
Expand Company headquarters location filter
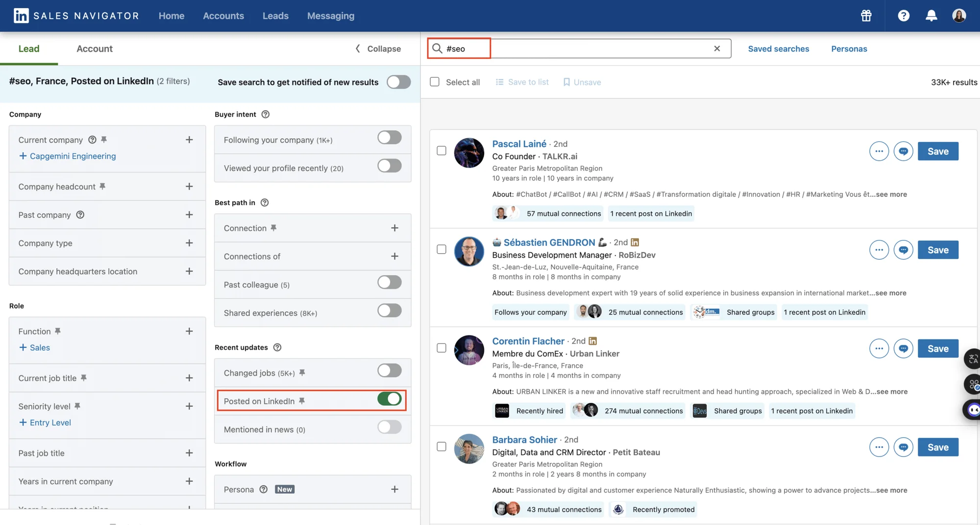[189, 271]
